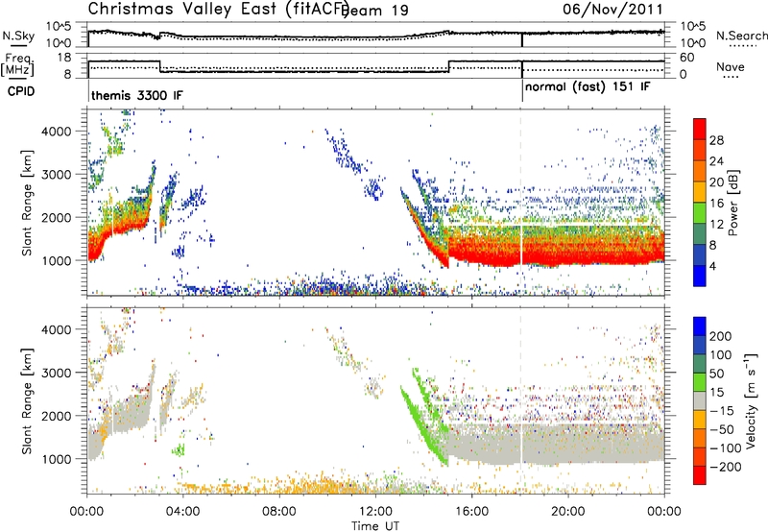Image resolution: width=768 pixels, height=532 pixels.
Task: Click the '20:00' time tick label
Action: click(567, 511)
